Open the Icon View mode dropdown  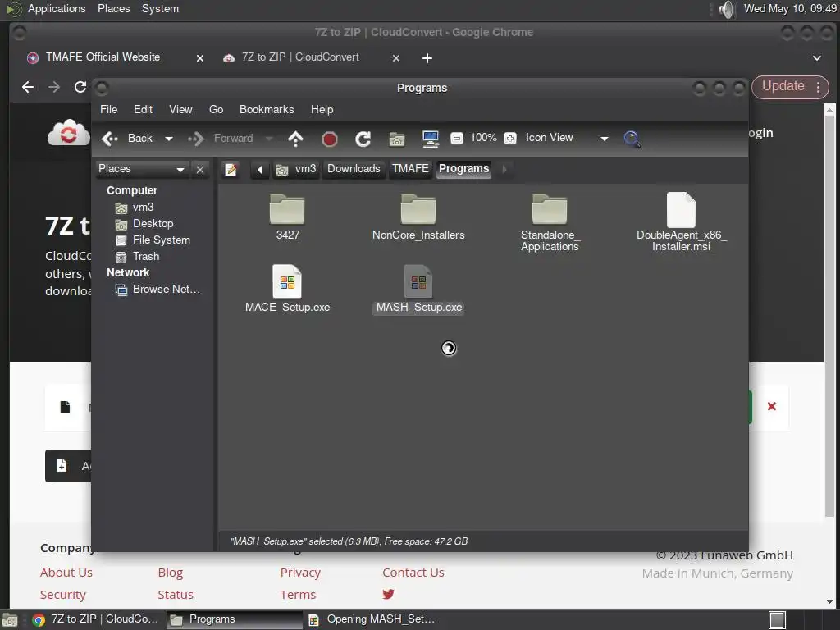(x=567, y=138)
